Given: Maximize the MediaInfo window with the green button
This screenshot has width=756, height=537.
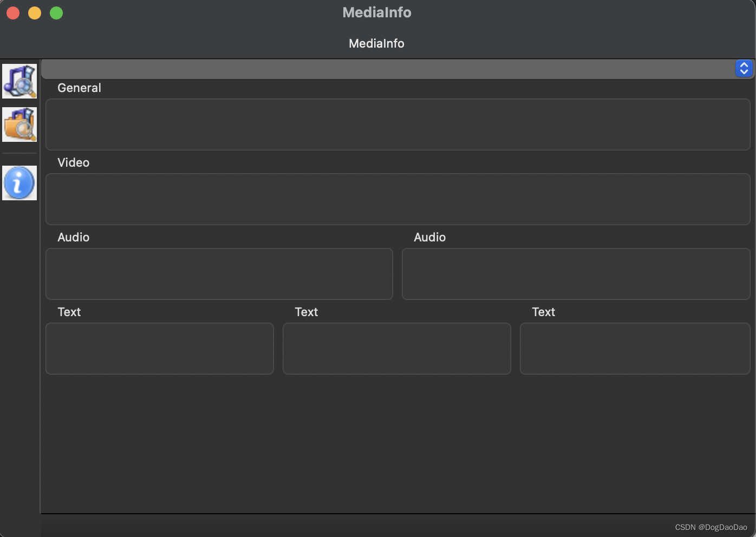Looking at the screenshot, I should (x=56, y=13).
